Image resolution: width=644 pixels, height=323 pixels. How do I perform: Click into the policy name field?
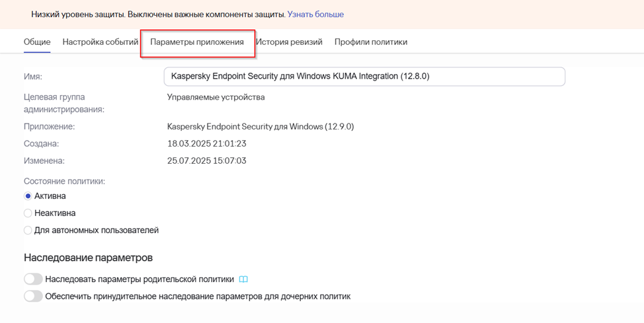[364, 77]
